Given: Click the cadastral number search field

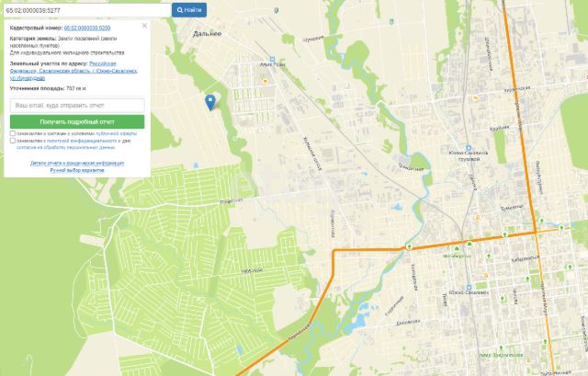Looking at the screenshot, I should (87, 10).
